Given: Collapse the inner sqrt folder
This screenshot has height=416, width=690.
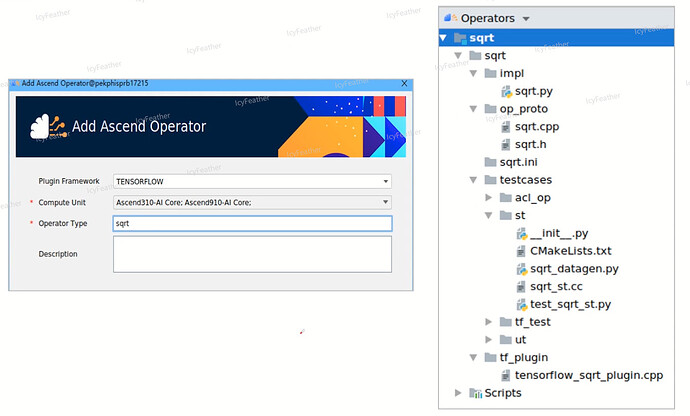Looking at the screenshot, I should [459, 55].
